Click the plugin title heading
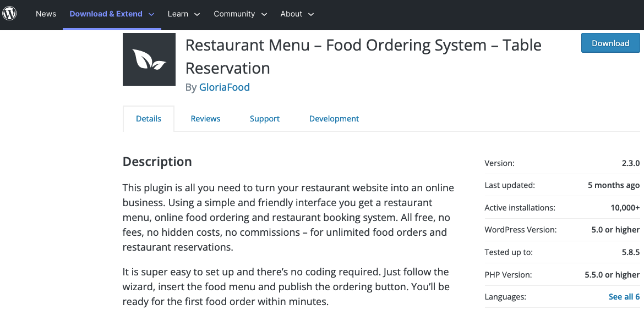 click(363, 56)
